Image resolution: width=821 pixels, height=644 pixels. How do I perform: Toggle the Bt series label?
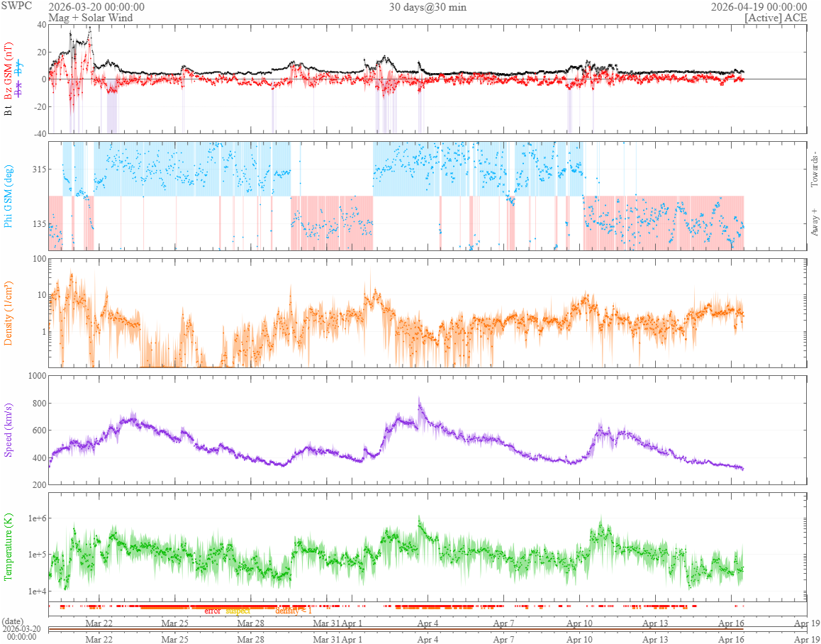[x=8, y=111]
